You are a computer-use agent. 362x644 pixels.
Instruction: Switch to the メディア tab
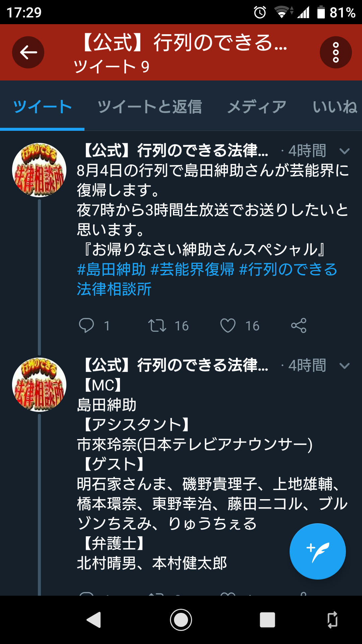click(x=257, y=107)
